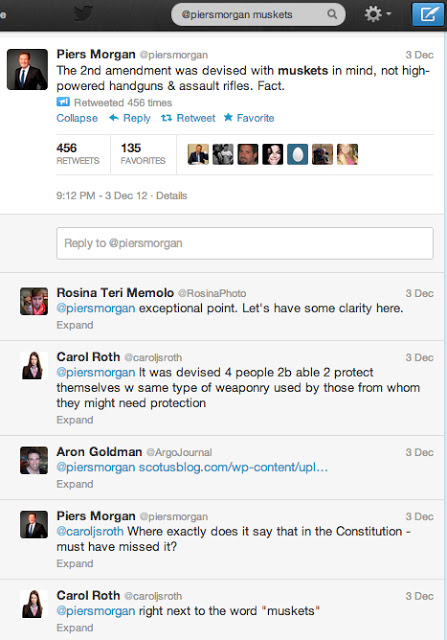Open the @caroljsroth mention link
447x640 pixels.
click(90, 531)
